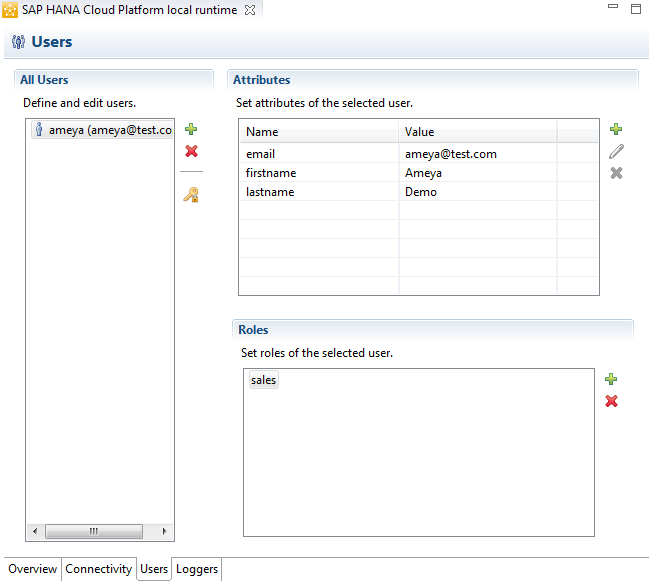Select the ameya user entry
Image resolution: width=653 pixels, height=583 pixels.
(x=102, y=130)
